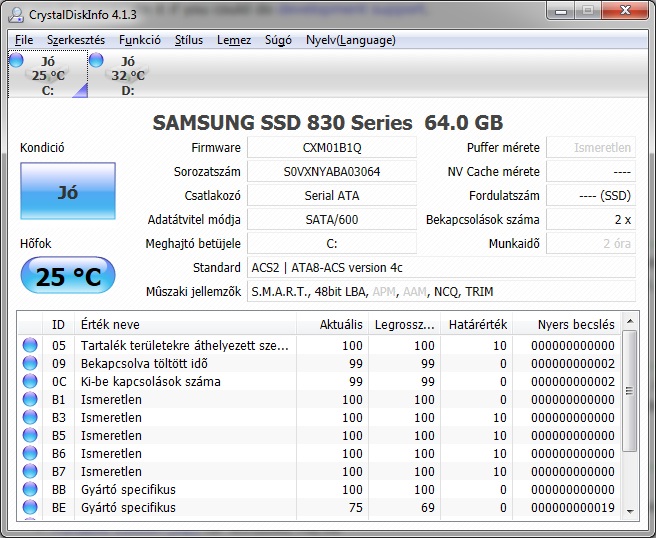Click the SATA/600 transfer mode field
The height and width of the screenshot is (538, 656).
point(332,220)
